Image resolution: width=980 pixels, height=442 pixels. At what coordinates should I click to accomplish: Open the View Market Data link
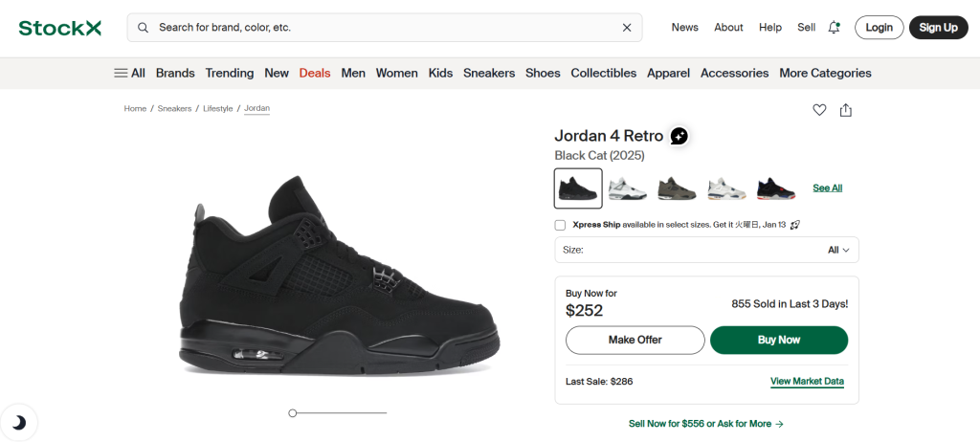pos(807,382)
